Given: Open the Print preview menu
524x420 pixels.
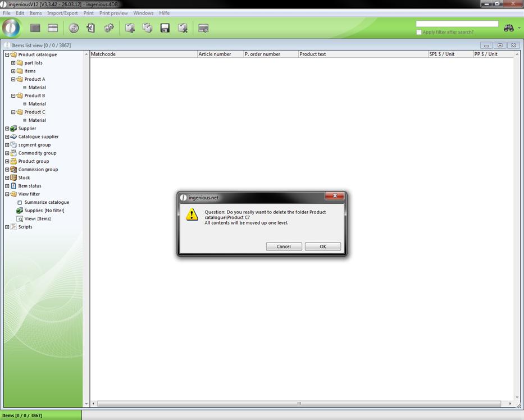Looking at the screenshot, I should (x=113, y=13).
